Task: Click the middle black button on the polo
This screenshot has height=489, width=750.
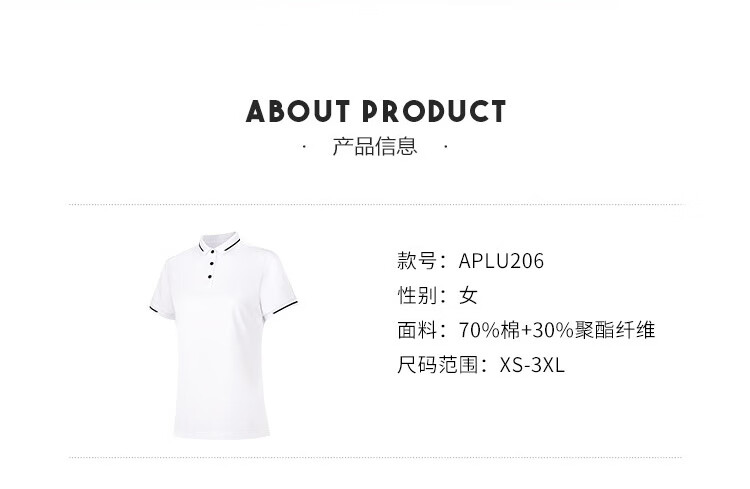Action: click(210, 263)
